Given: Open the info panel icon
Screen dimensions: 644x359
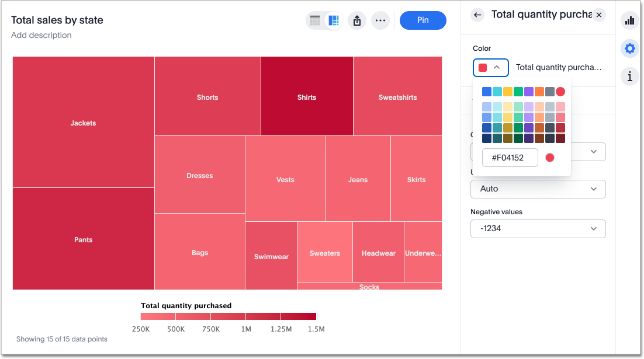Looking at the screenshot, I should pyautogui.click(x=629, y=76).
